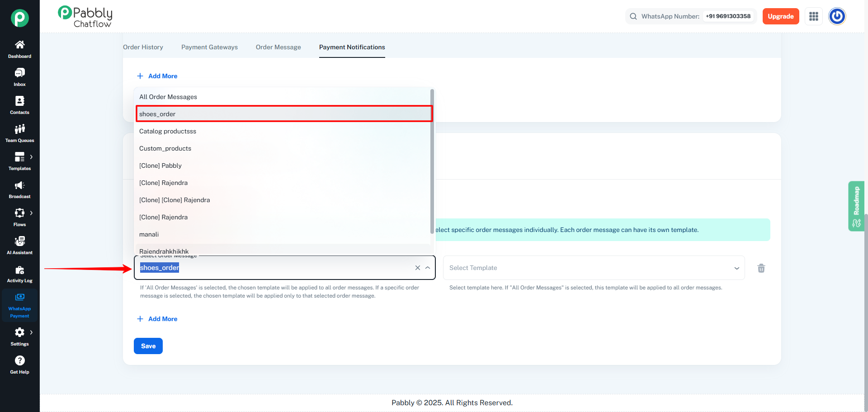Image resolution: width=868 pixels, height=412 pixels.
Task: Open WhatsApp Payment in the sidebar
Action: pyautogui.click(x=19, y=305)
